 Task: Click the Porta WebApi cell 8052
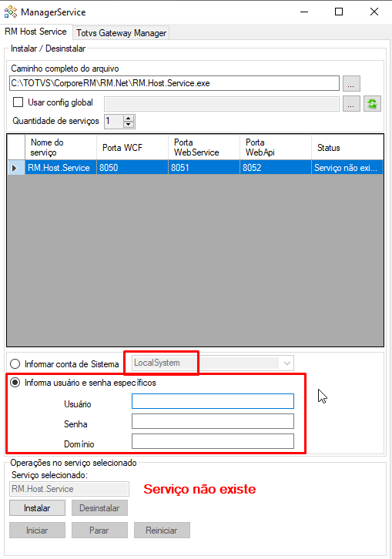(276, 168)
